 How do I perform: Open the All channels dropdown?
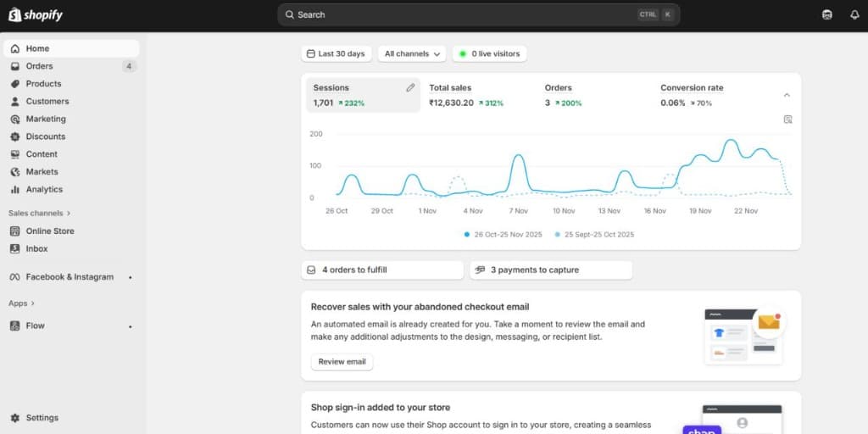tap(412, 53)
